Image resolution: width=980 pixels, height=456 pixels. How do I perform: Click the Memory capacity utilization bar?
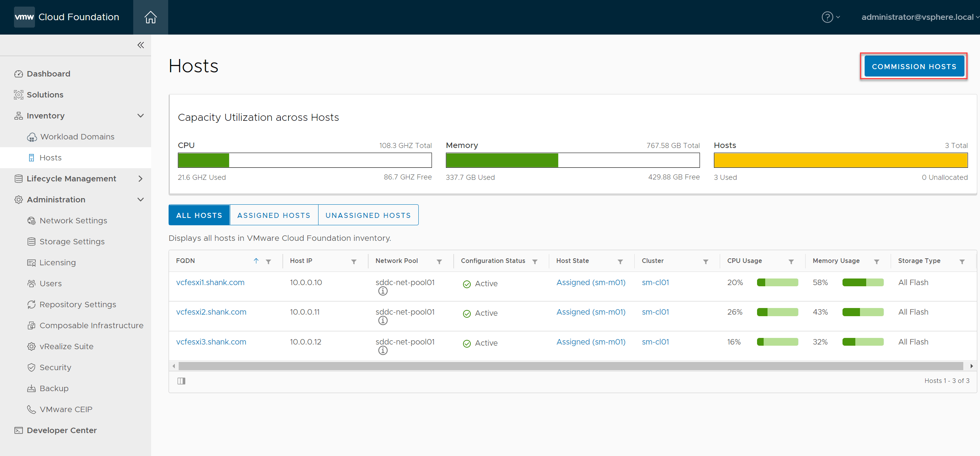pyautogui.click(x=573, y=160)
